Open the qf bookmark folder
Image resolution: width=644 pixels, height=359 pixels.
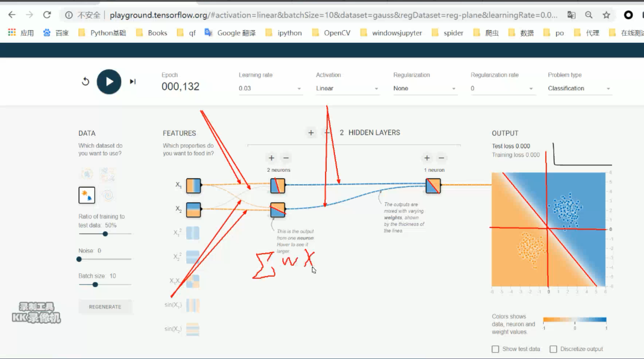(x=186, y=33)
